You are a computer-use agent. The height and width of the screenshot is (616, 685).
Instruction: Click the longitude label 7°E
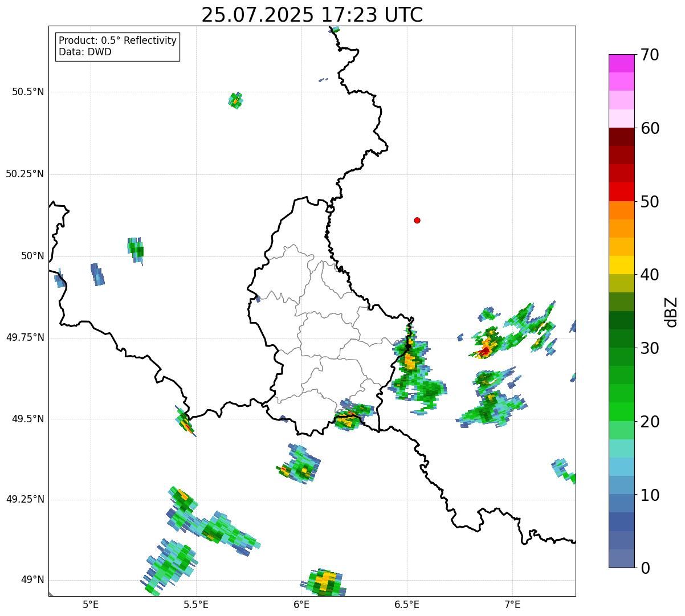(513, 604)
